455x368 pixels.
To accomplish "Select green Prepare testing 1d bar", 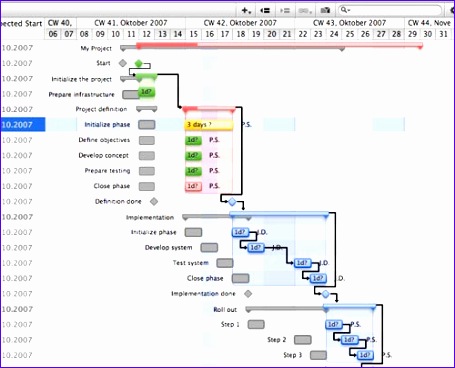I will 193,171.
